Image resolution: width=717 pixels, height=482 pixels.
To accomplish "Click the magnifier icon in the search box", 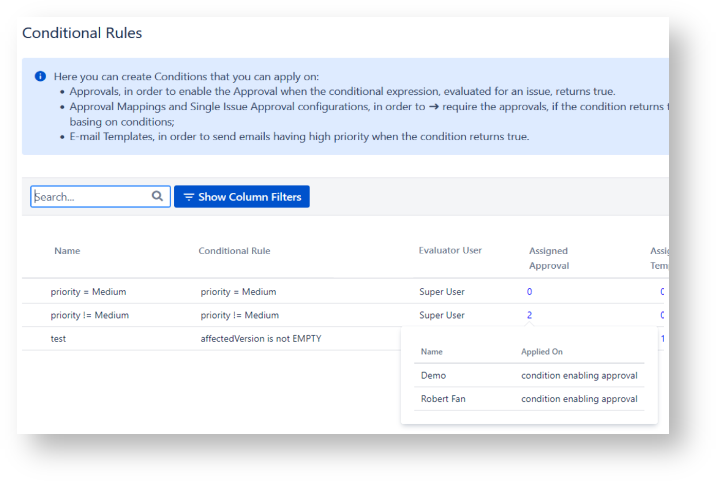I will [157, 197].
